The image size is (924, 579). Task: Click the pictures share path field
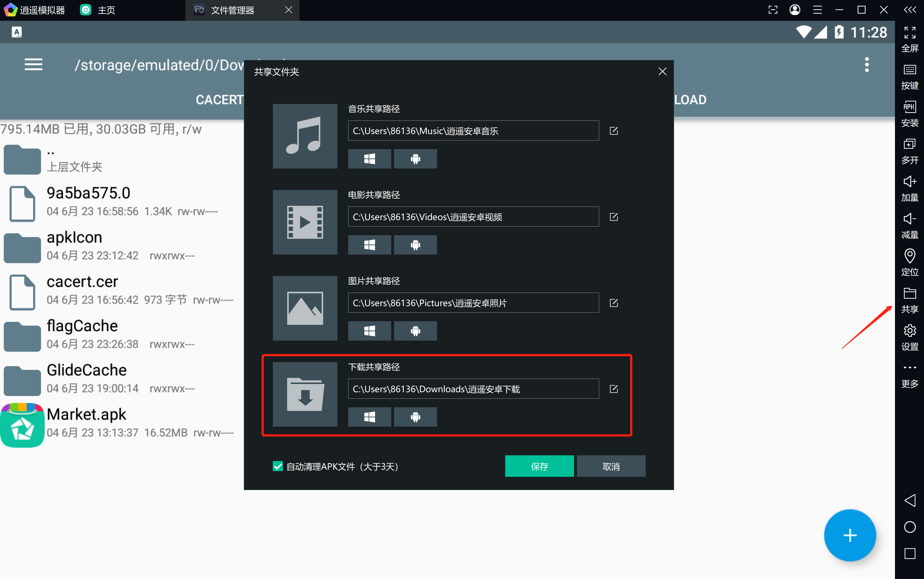pos(473,303)
